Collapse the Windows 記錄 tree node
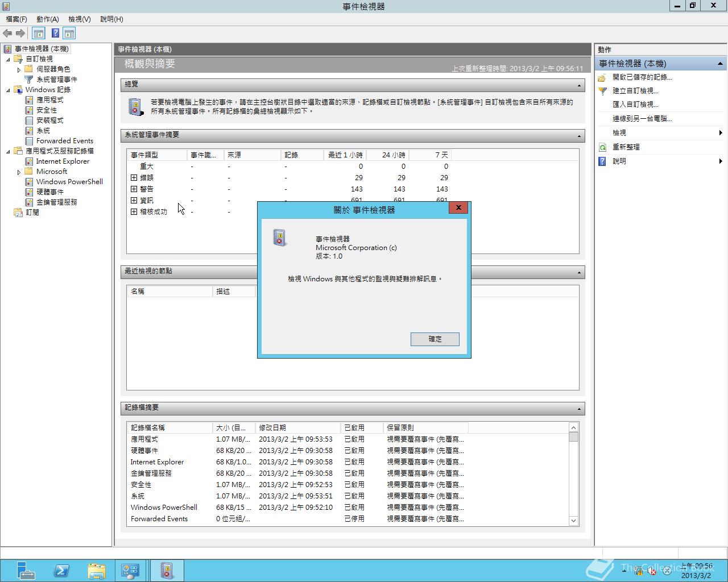The image size is (728, 582). 8,90
